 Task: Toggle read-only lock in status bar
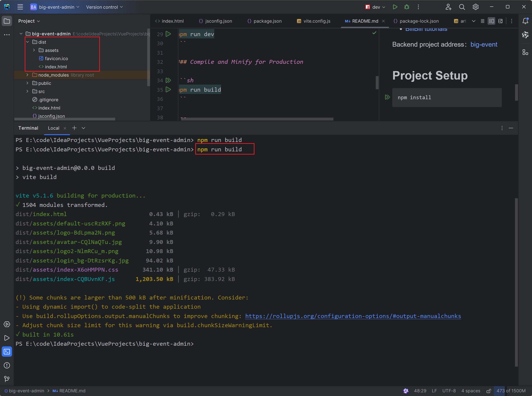coord(489,391)
